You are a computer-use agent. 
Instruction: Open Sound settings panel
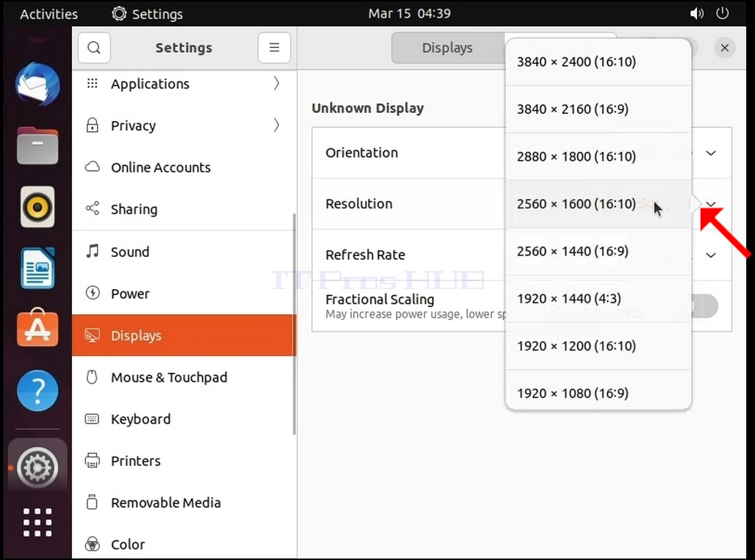coord(184,252)
